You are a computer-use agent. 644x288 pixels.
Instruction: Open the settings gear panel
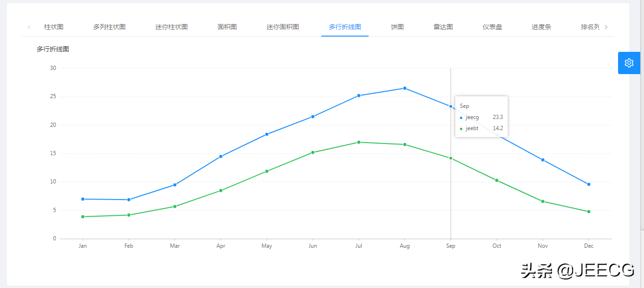coord(629,63)
